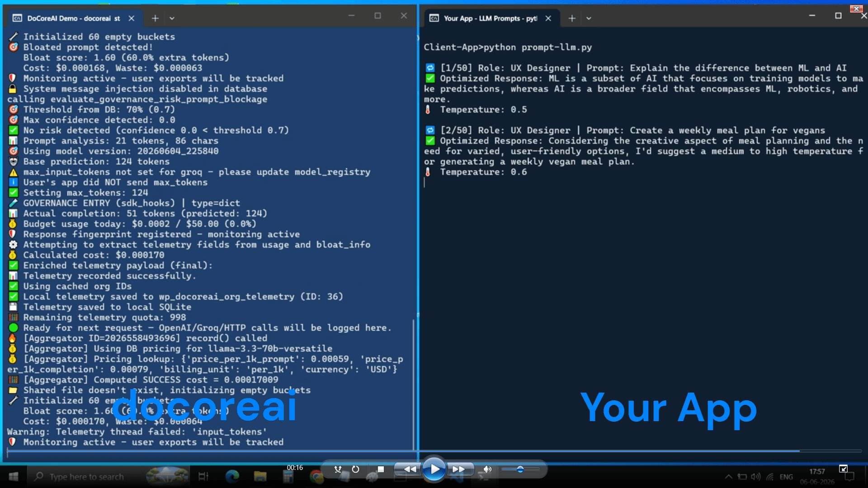Image resolution: width=868 pixels, height=488 pixels.
Task: Click the 'Temperature: 0.5' line
Action: pos(476,110)
